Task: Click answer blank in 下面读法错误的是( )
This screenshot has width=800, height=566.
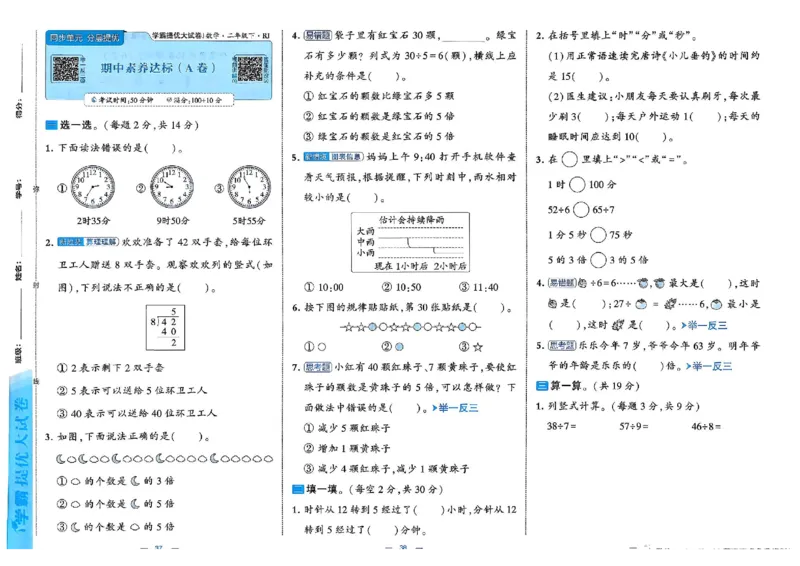Action: 161,149
